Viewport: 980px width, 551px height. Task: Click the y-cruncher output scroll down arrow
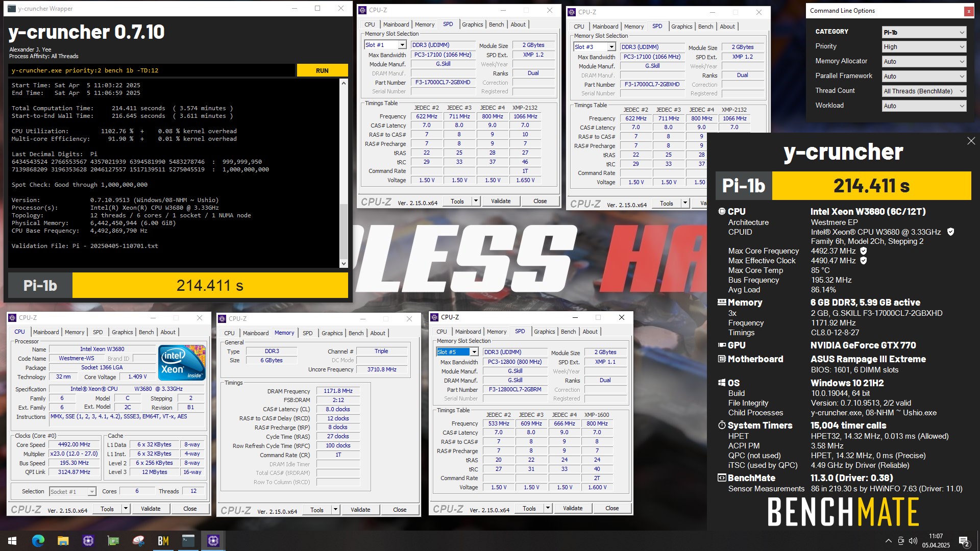point(344,264)
